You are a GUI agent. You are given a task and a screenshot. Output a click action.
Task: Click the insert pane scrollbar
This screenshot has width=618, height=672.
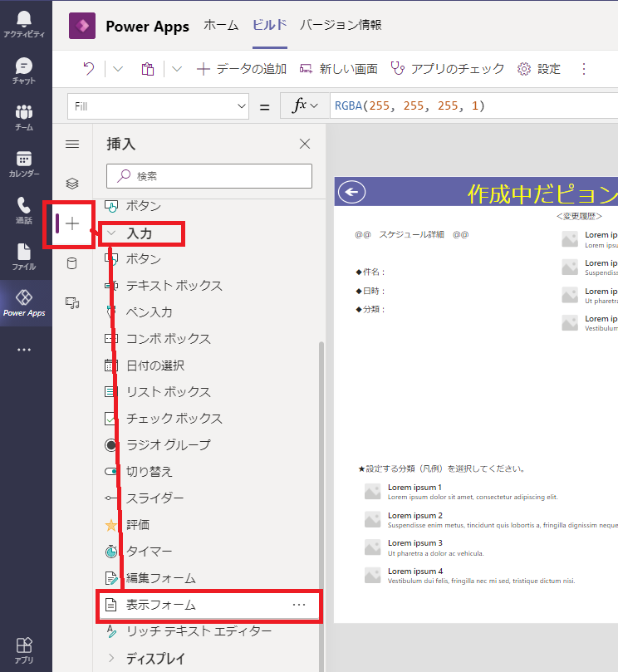click(x=321, y=507)
